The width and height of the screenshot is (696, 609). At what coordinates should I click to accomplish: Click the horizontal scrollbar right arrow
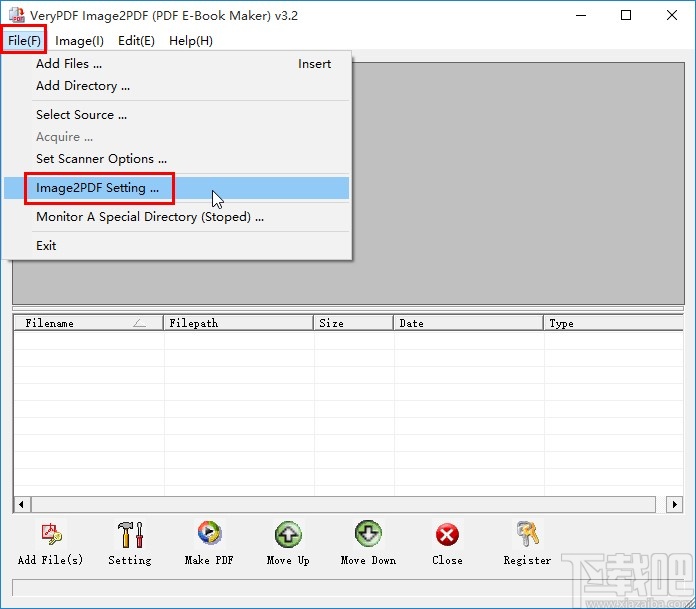click(x=675, y=504)
